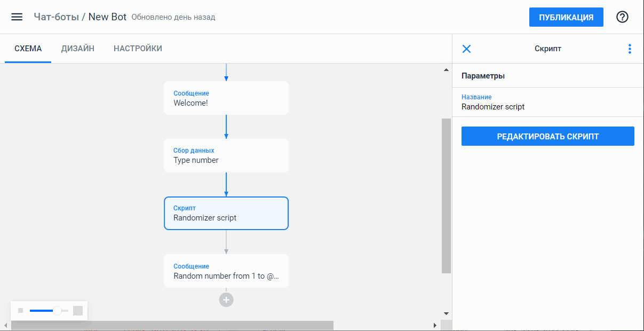Close the Скрипт side panel
Screen dimensions: 644x331
466,49
